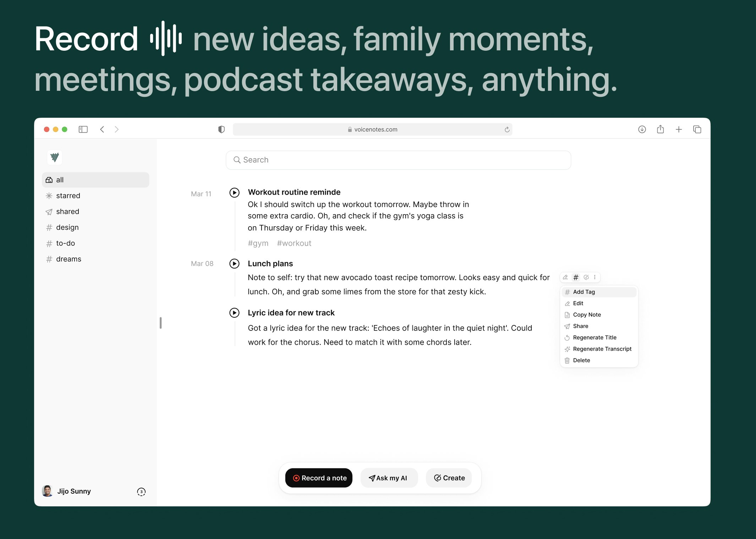The image size is (756, 539).
Task: Click the hashtag tag icon in note toolbar
Action: point(576,277)
